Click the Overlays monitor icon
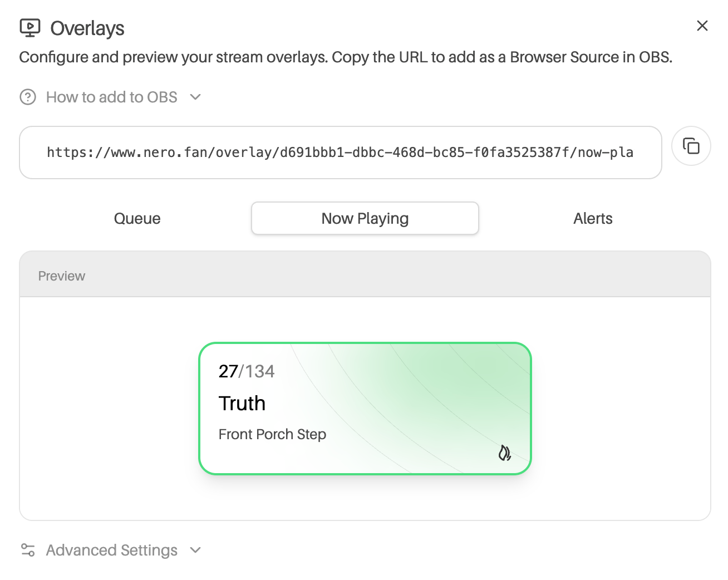This screenshot has height=580, width=728. pyautogui.click(x=29, y=28)
